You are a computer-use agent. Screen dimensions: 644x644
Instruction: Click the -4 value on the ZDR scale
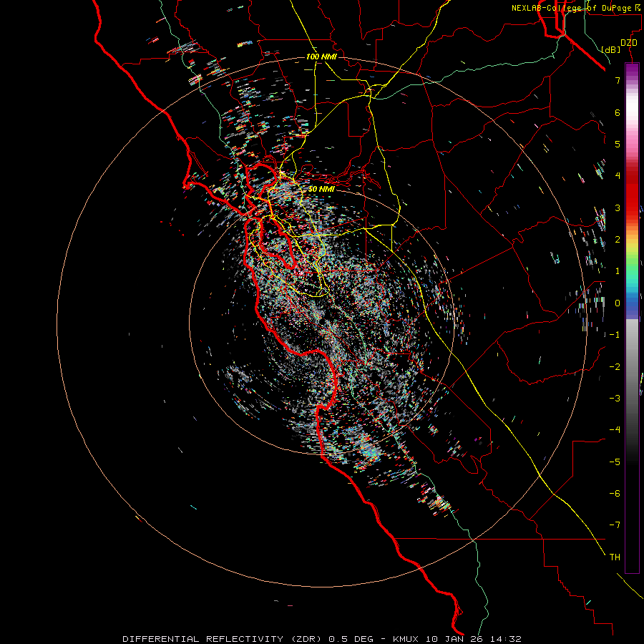[x=615, y=430]
